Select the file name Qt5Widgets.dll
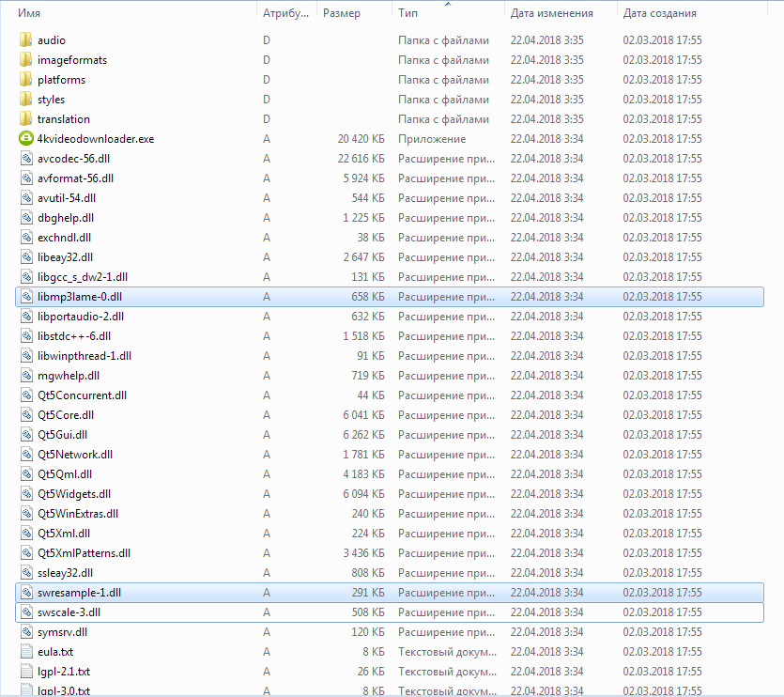Viewport: 784px width, 697px height. pyautogui.click(x=74, y=494)
